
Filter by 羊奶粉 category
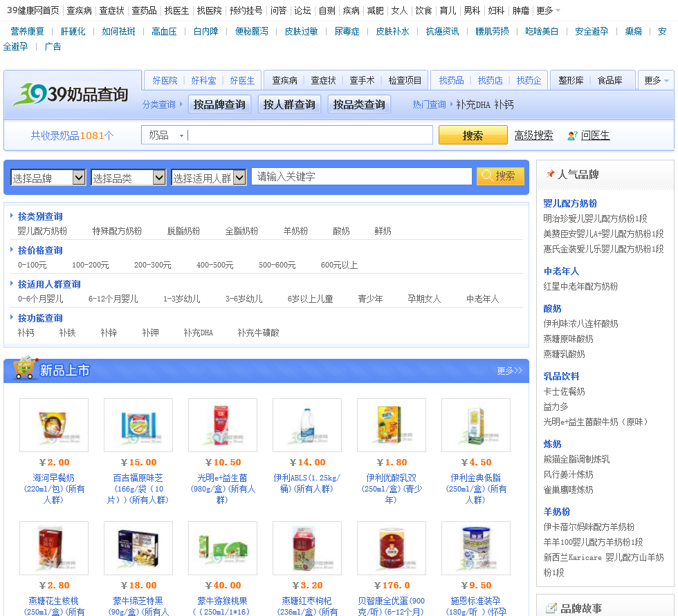295,231
